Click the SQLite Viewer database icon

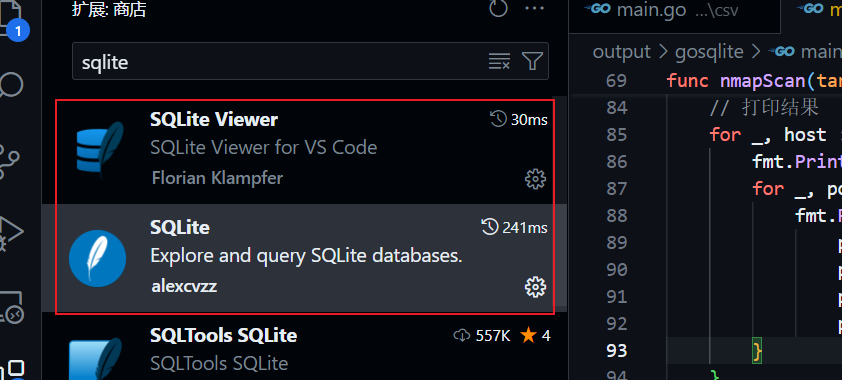coord(97,148)
